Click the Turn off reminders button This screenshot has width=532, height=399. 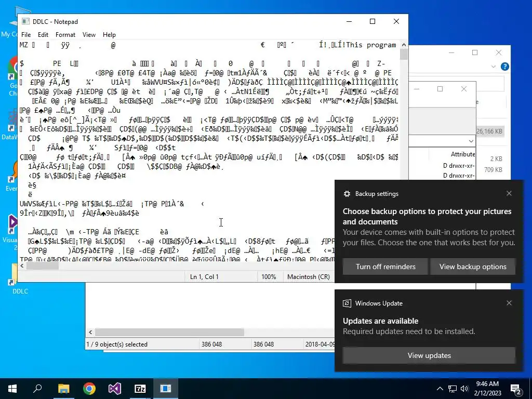(x=385, y=267)
